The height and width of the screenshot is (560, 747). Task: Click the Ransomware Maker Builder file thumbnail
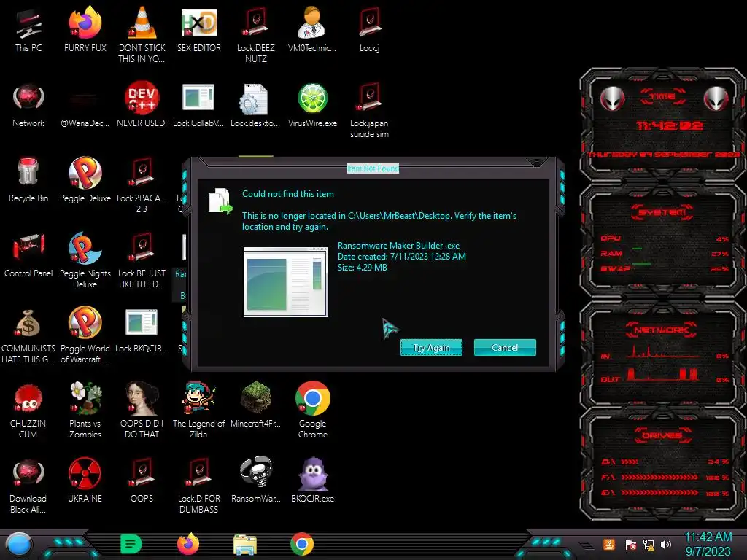click(x=285, y=282)
